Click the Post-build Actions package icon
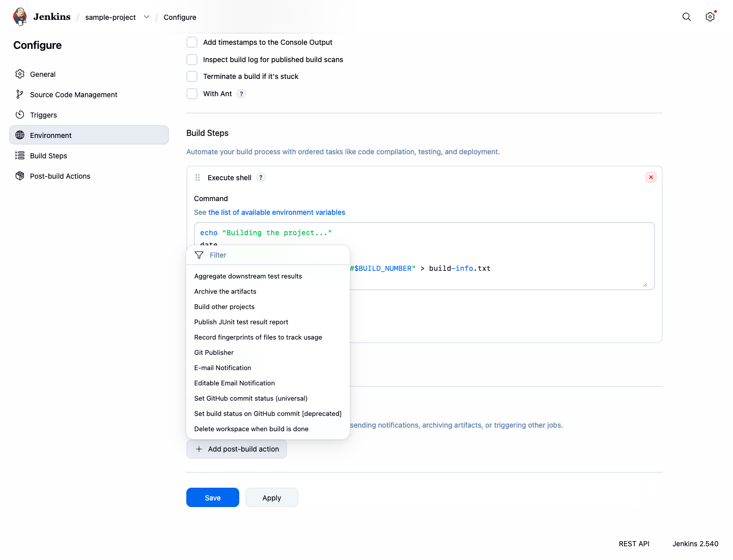This screenshot has height=560, width=733. coord(20,176)
